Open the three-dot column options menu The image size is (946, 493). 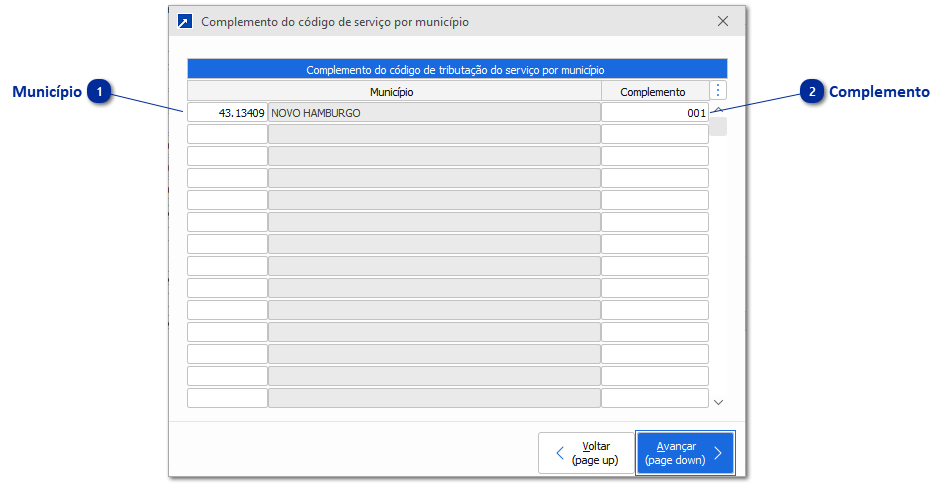(718, 91)
